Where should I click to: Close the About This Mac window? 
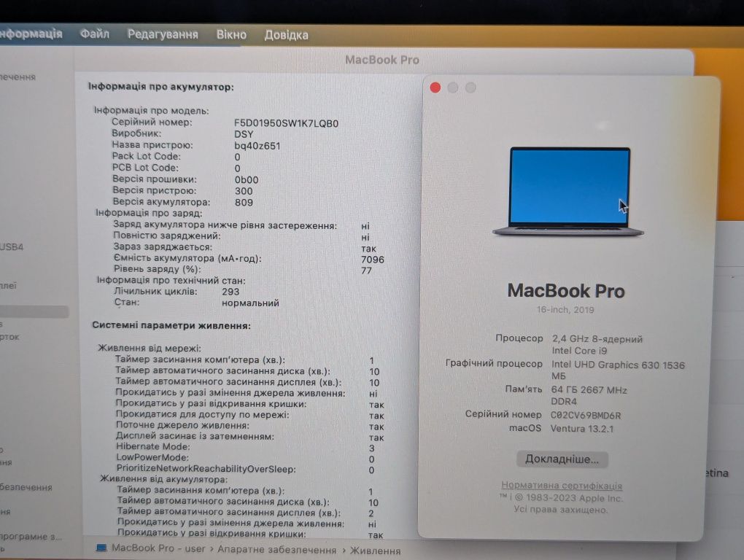pyautogui.click(x=435, y=87)
